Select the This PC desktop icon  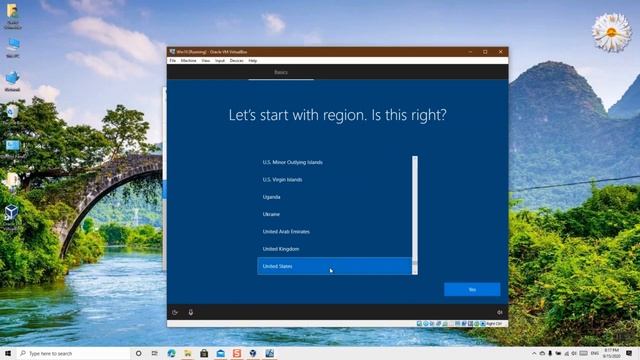point(13,48)
